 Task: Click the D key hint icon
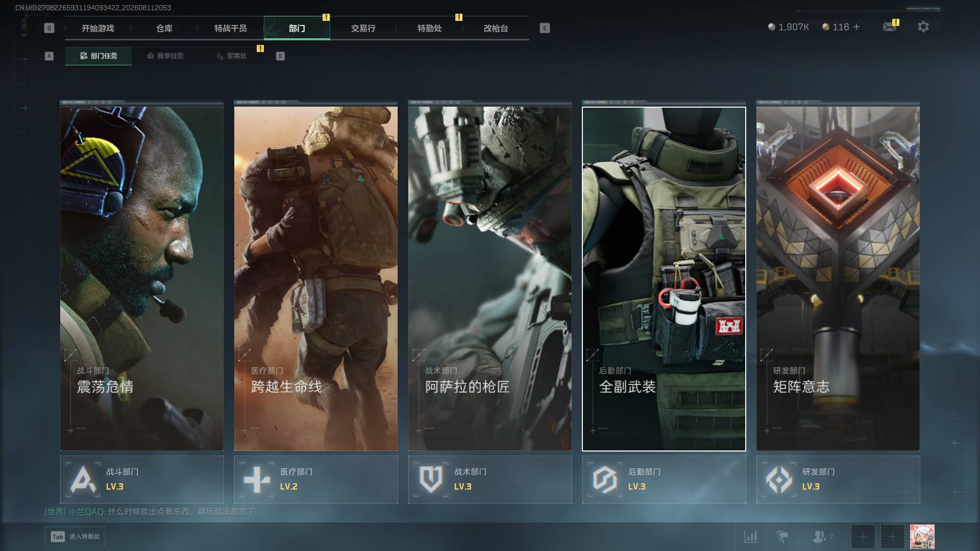click(x=280, y=56)
